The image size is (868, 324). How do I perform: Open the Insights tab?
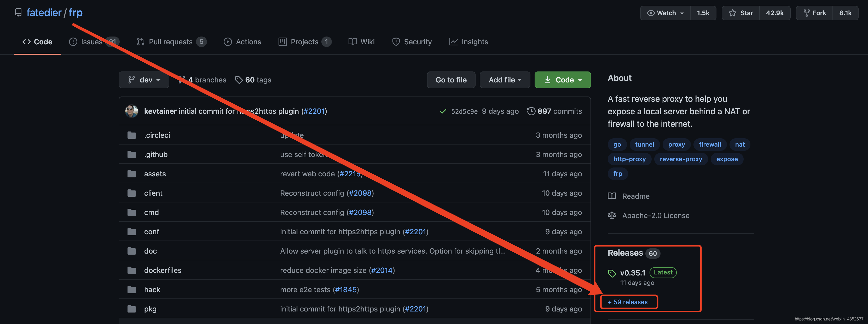pos(468,42)
